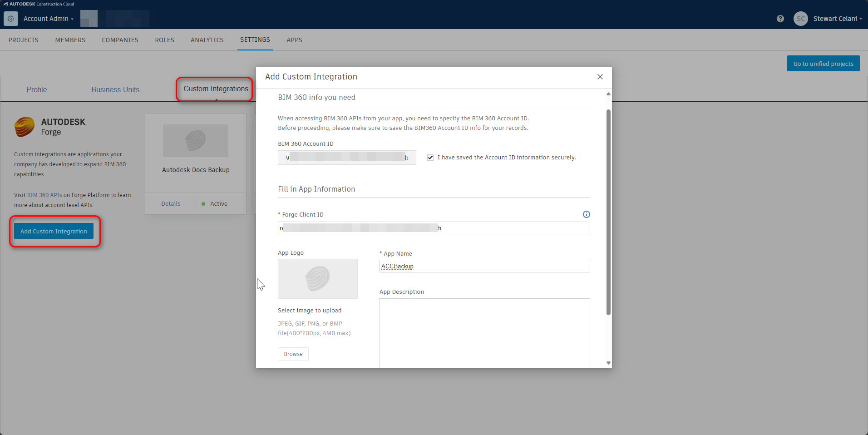Click the Forge Client ID input field
The height and width of the screenshot is (435, 868).
[x=434, y=228]
